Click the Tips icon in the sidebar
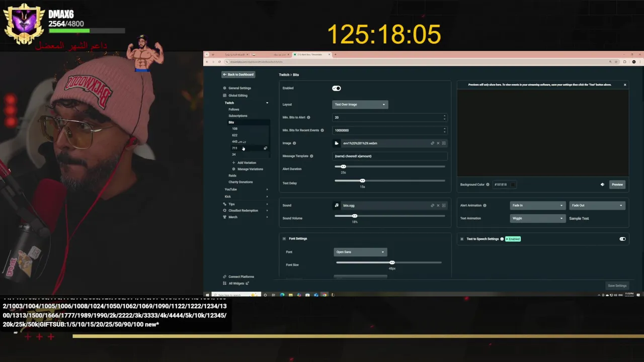 tap(225, 204)
